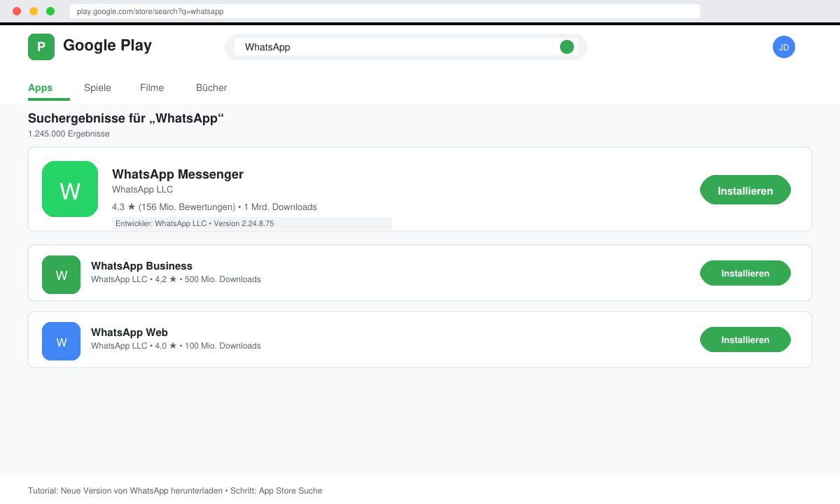The width and height of the screenshot is (840, 504).
Task: Click the WhatsApp Messenger app icon
Action: click(70, 189)
